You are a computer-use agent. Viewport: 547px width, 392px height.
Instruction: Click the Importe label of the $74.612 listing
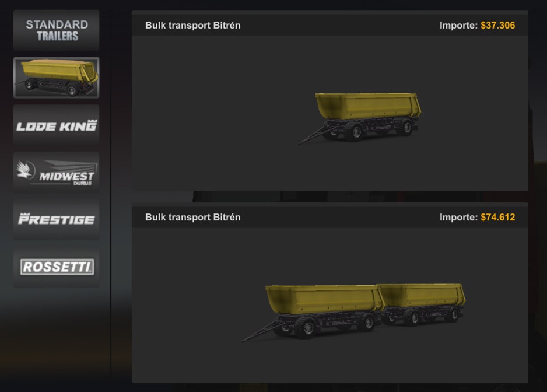458,218
